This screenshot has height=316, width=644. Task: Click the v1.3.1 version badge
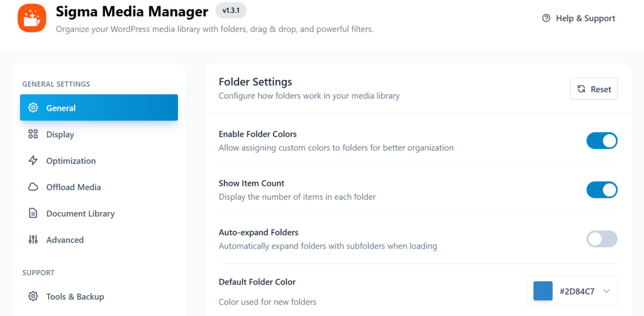(231, 11)
